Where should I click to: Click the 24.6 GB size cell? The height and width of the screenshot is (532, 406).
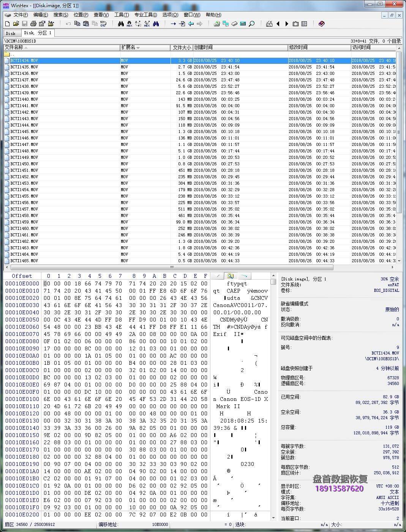(x=183, y=80)
